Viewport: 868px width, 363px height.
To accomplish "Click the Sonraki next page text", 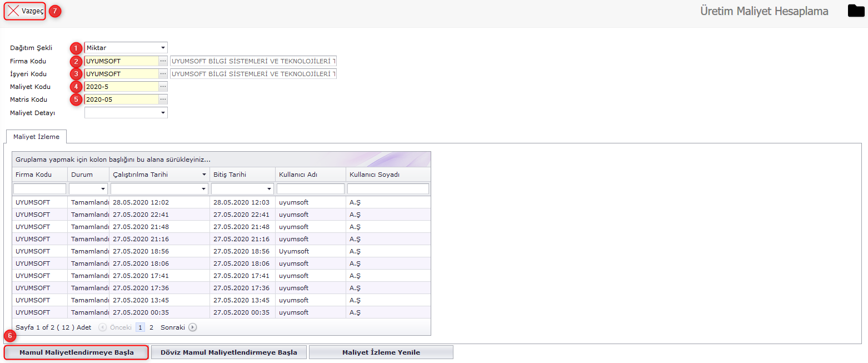I will pyautogui.click(x=173, y=327).
